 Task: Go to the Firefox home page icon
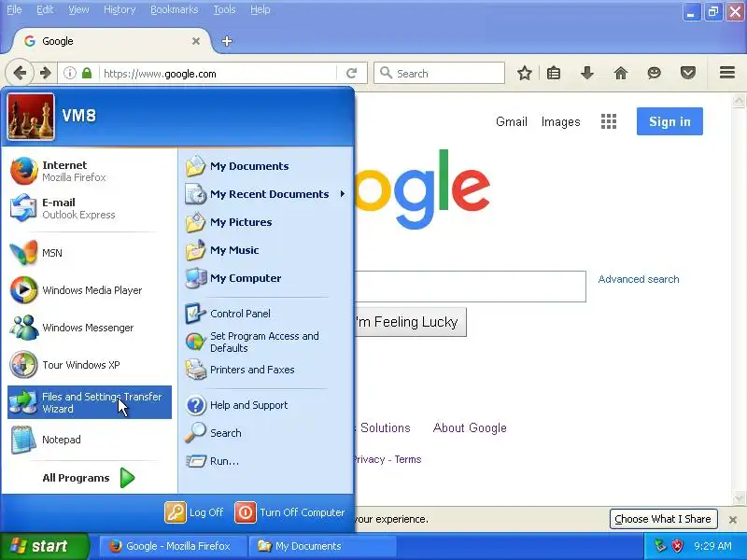tap(621, 74)
